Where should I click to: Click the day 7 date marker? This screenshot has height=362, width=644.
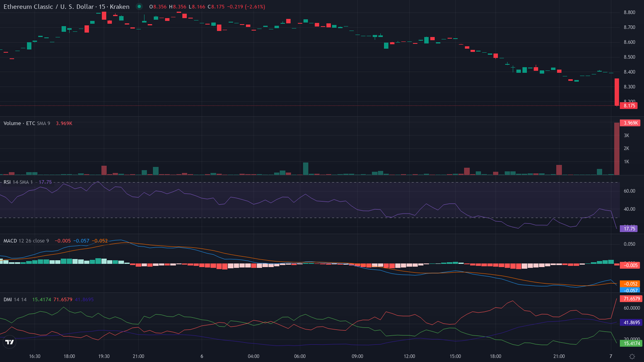coord(611,356)
